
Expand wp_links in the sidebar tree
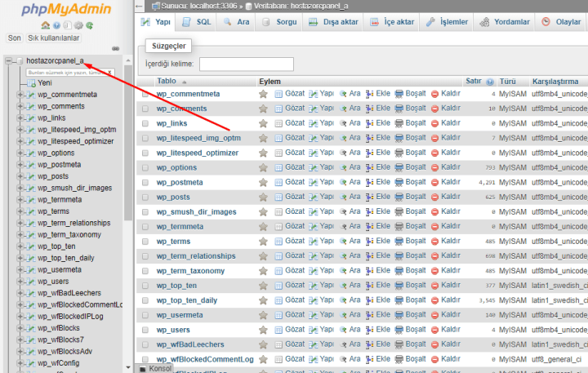(20, 118)
